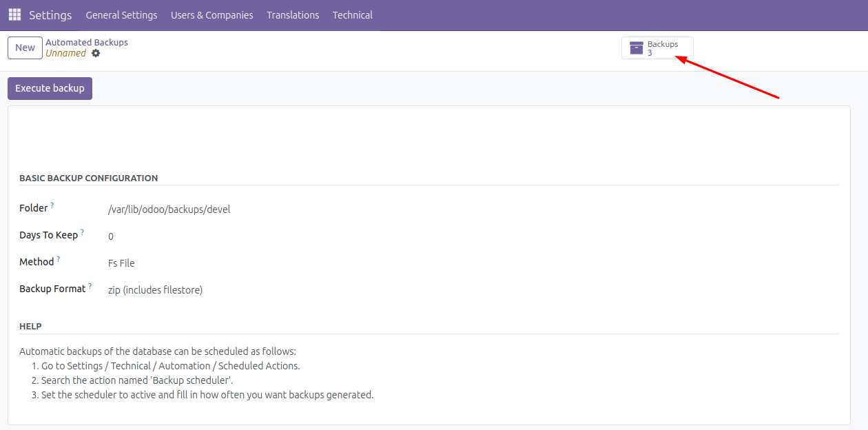This screenshot has width=868, height=430.
Task: Click the Folder path input field
Action: [169, 209]
